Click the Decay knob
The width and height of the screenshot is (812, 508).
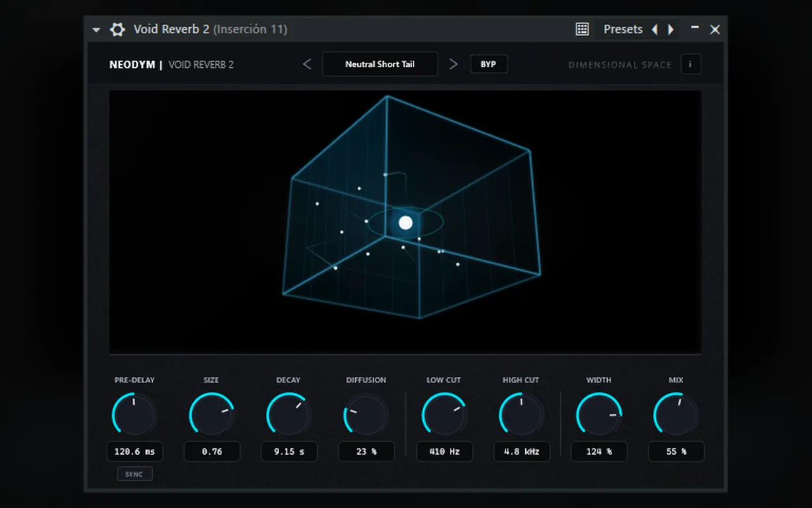click(x=289, y=415)
